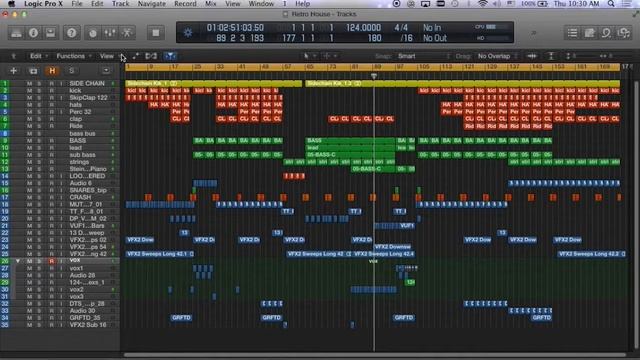Image resolution: width=640 pixels, height=360 pixels.
Task: Click the Wi-Fi status icon
Action: pyautogui.click(x=483, y=4)
